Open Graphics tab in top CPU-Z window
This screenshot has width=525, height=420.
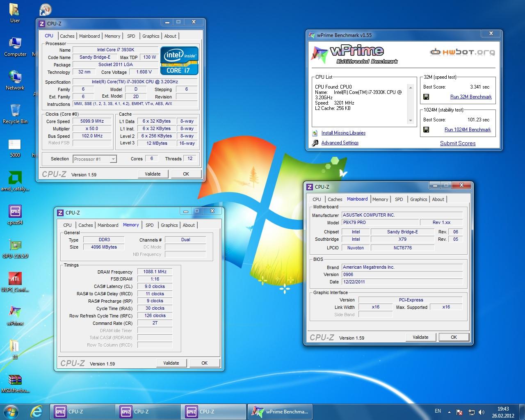[151, 36]
